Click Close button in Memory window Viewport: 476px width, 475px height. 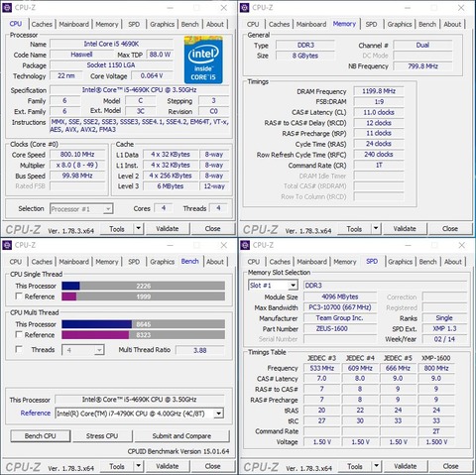click(x=450, y=229)
